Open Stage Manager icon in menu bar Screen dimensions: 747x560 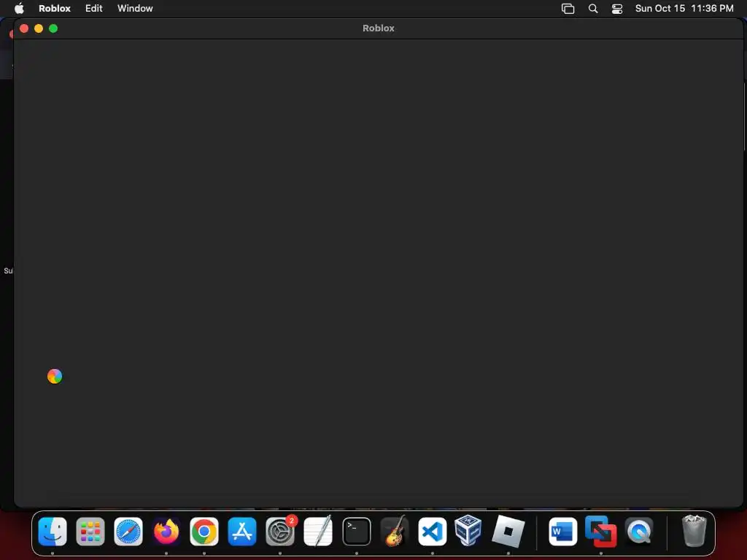click(x=568, y=9)
